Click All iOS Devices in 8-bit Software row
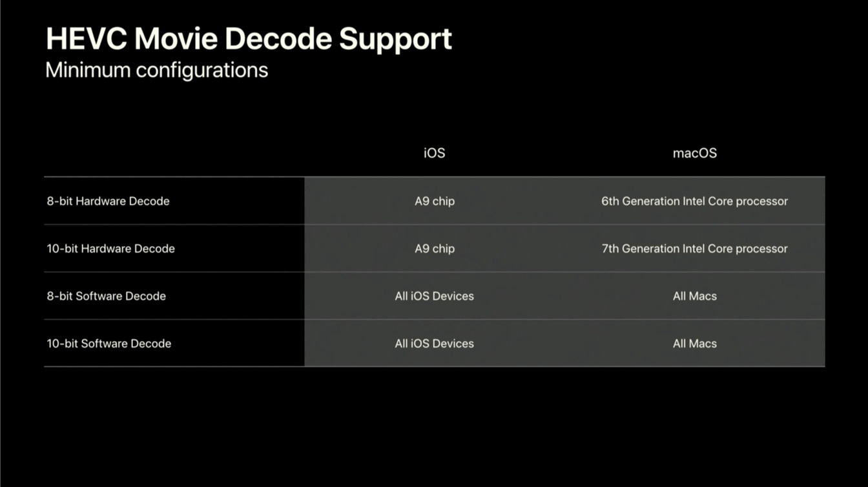Viewport: 868px width, 487px height. [x=435, y=296]
